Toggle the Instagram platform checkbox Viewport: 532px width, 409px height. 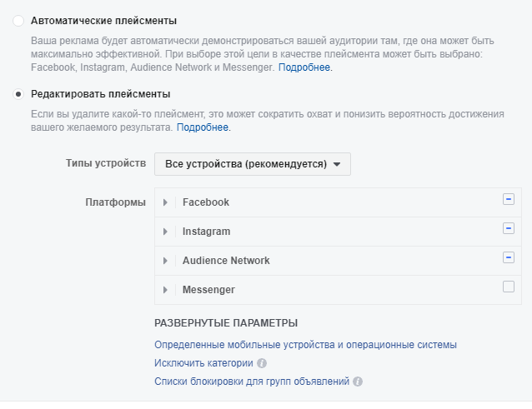[x=509, y=228]
